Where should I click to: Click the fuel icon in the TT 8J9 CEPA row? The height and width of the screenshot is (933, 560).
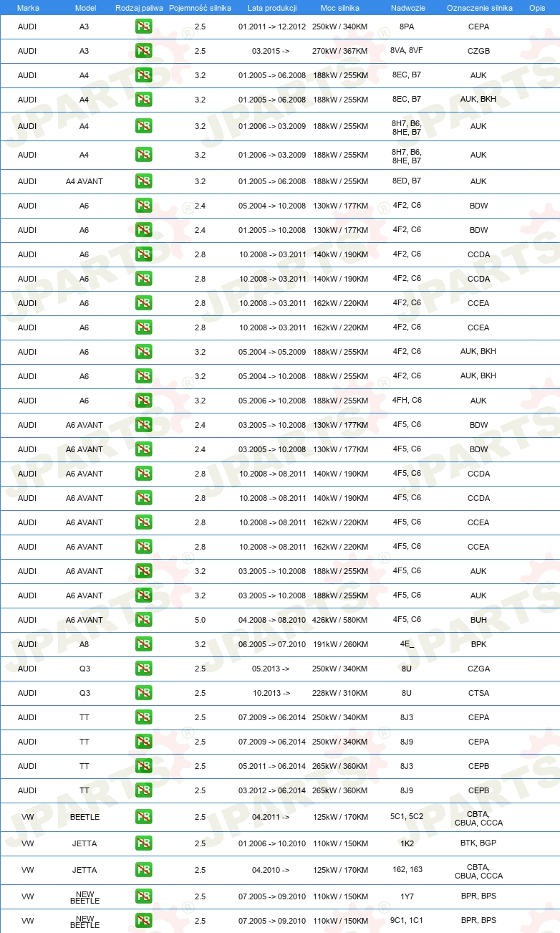143,742
